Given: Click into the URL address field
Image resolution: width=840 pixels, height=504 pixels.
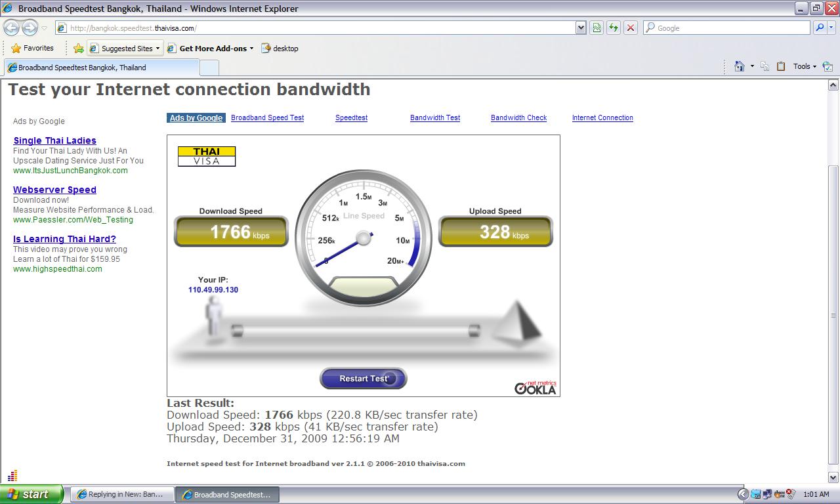Looking at the screenshot, I should tap(315, 28).
